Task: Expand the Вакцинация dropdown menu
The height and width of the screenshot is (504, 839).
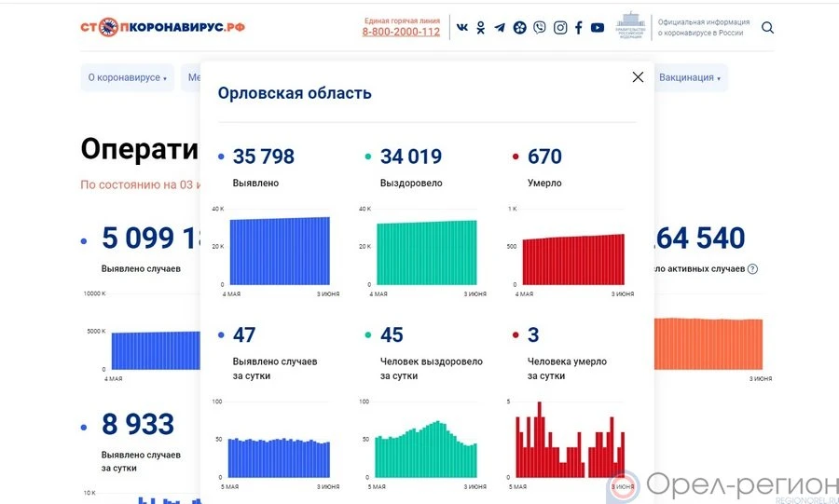Action: 690,78
